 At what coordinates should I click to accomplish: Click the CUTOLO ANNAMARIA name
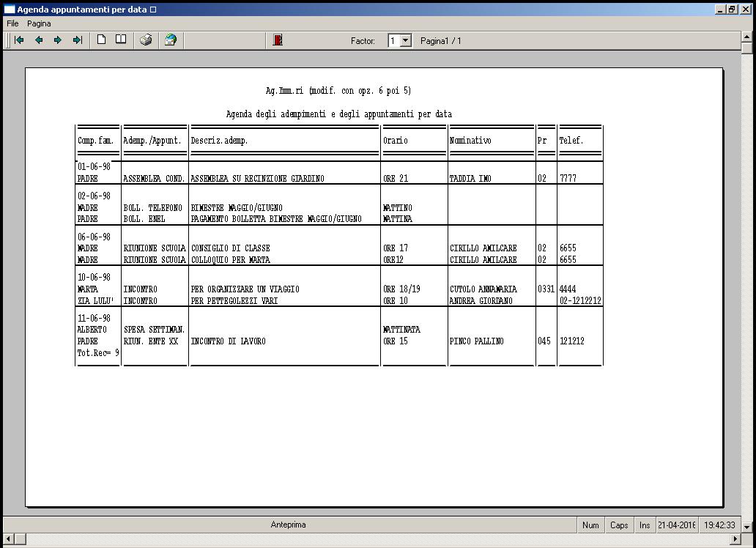[x=483, y=289]
